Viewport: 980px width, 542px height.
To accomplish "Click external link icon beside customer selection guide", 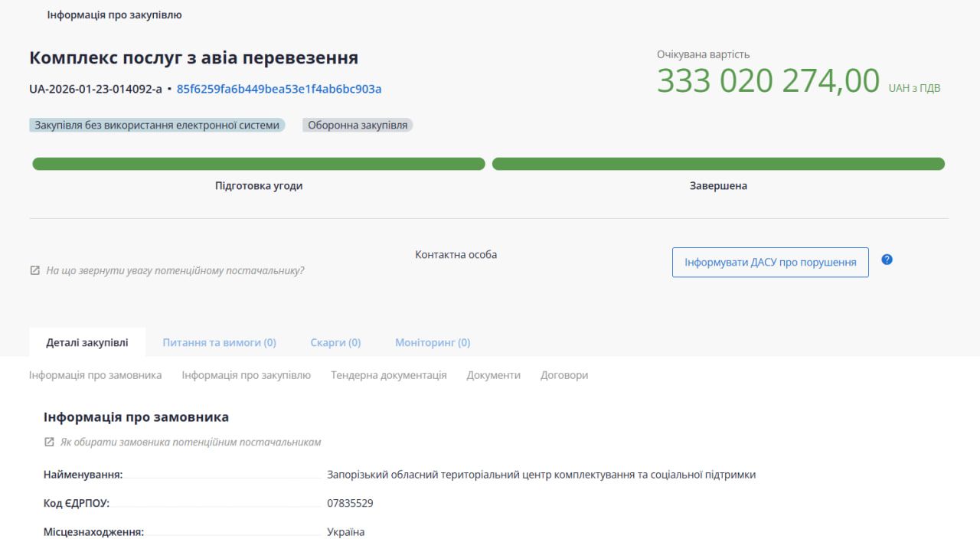I will (49, 442).
